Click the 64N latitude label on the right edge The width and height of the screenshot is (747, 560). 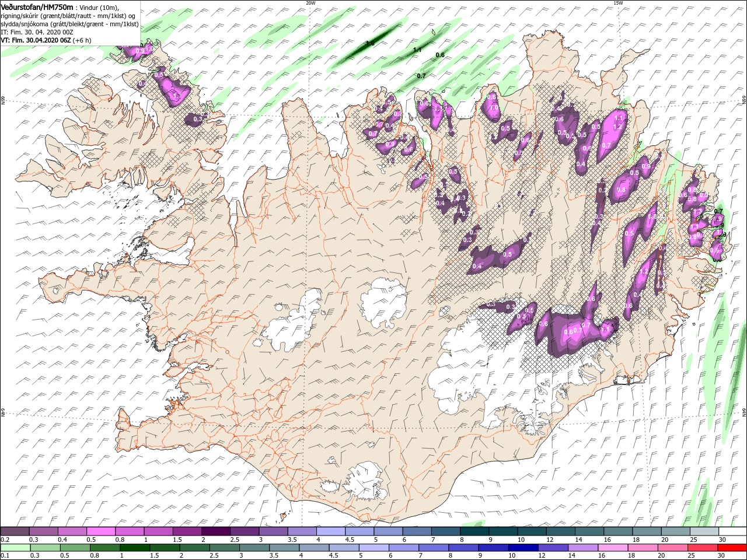coord(744,411)
